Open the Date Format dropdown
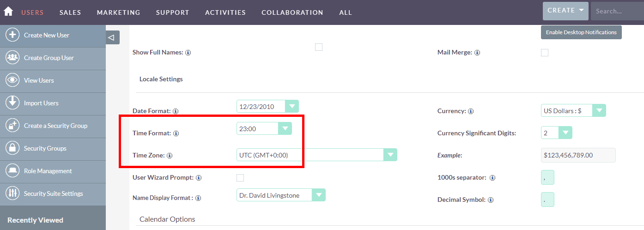This screenshot has width=644, height=230. pyautogui.click(x=267, y=106)
